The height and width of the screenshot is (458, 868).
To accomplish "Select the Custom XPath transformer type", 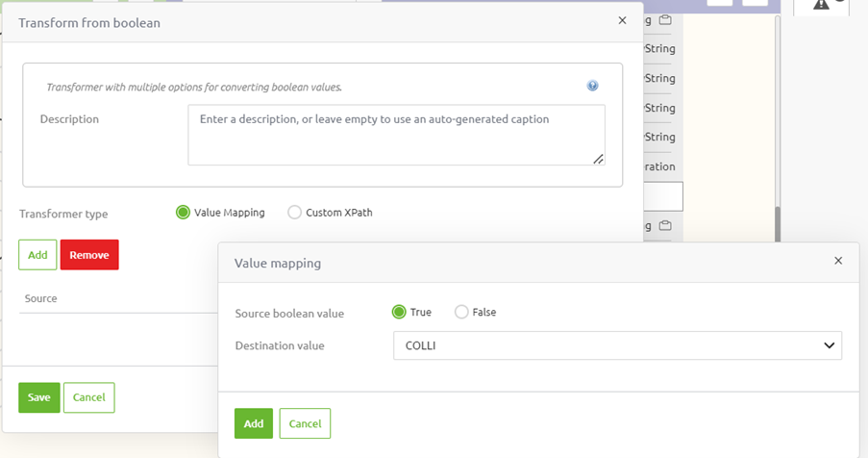I will pos(294,213).
